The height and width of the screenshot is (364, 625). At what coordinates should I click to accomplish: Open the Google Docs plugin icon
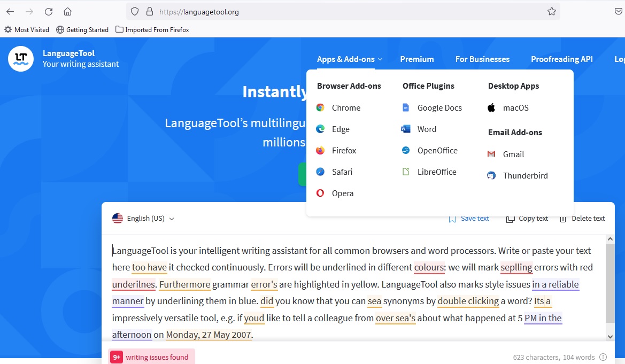tap(406, 107)
